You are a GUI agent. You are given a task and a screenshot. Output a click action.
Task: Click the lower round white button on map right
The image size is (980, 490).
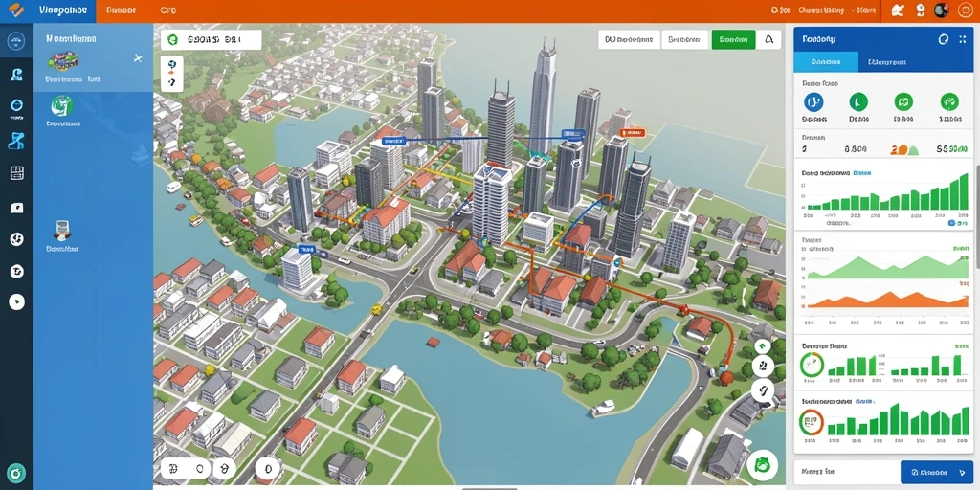763,391
